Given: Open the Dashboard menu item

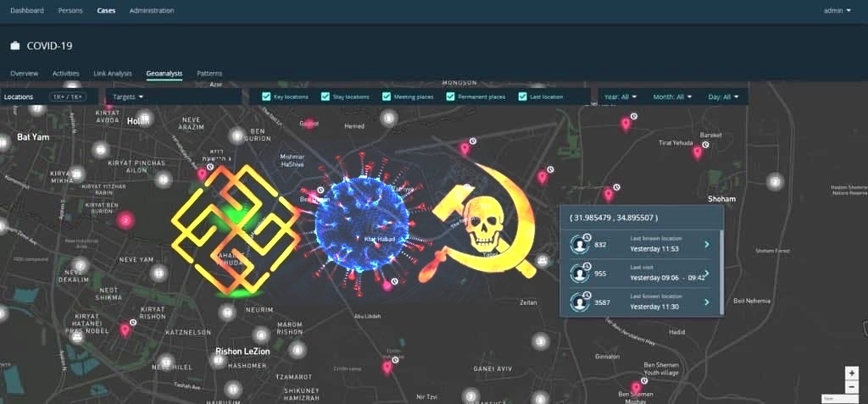Looking at the screenshot, I should pyautogui.click(x=26, y=10).
